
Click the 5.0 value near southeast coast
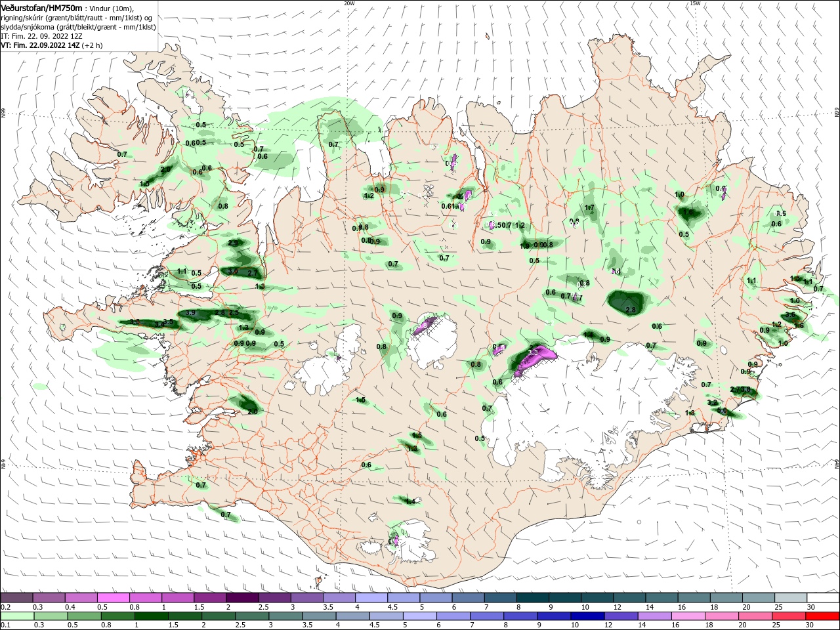(x=723, y=410)
